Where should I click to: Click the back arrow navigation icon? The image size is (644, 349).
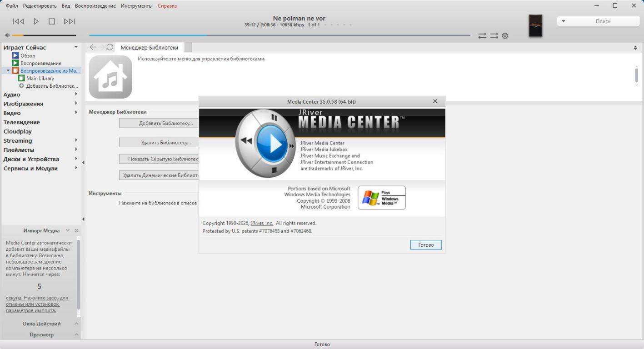[93, 47]
